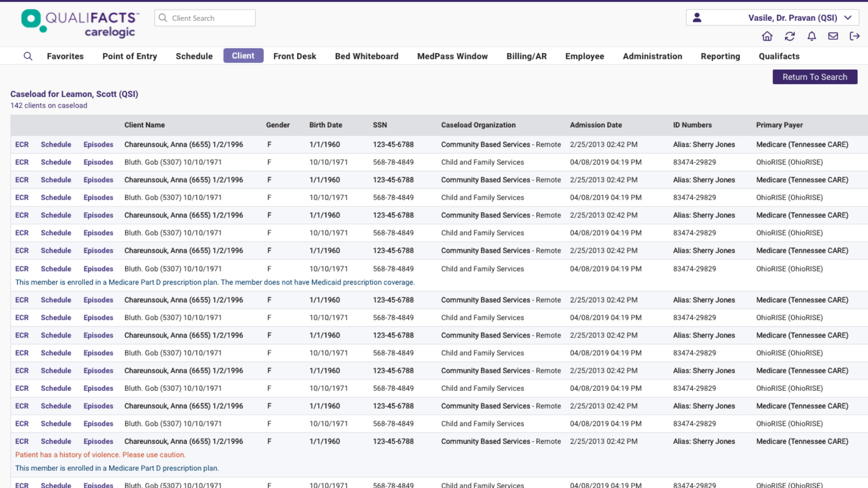868x488 pixels.
Task: Open notifications bell icon
Action: [x=812, y=36]
